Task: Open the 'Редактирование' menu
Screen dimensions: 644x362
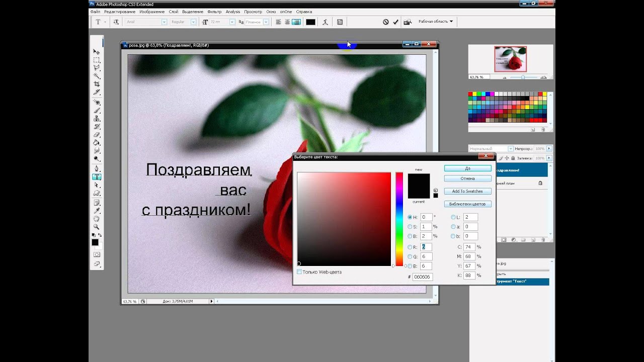Action: click(120, 12)
